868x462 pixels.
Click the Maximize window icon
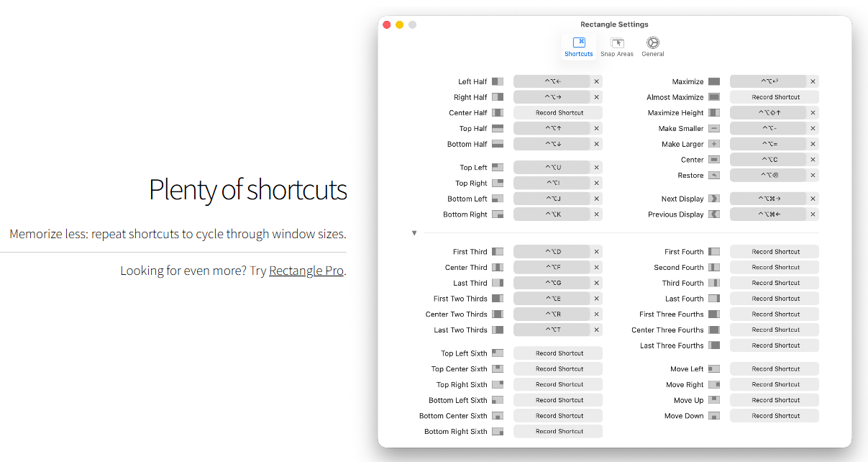713,82
